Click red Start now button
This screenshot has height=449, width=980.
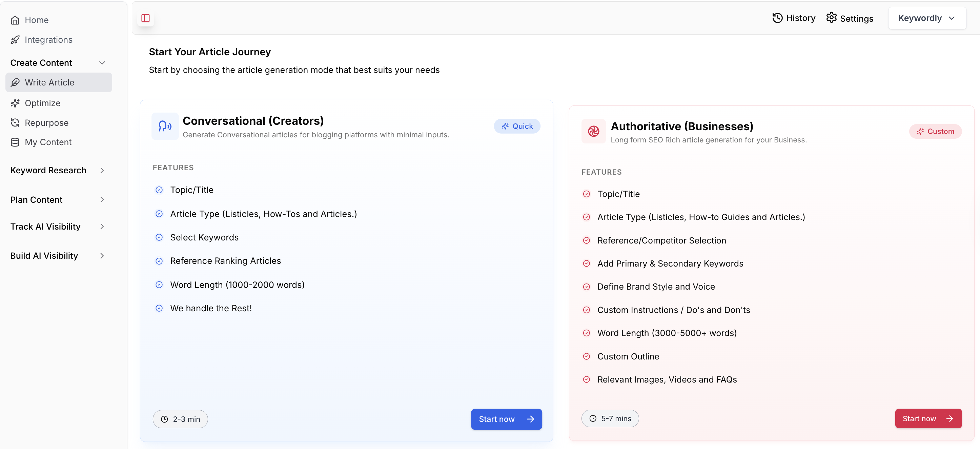pyautogui.click(x=928, y=418)
